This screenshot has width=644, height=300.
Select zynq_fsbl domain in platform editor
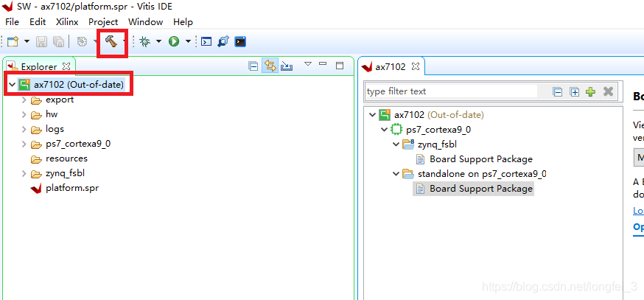tap(438, 144)
